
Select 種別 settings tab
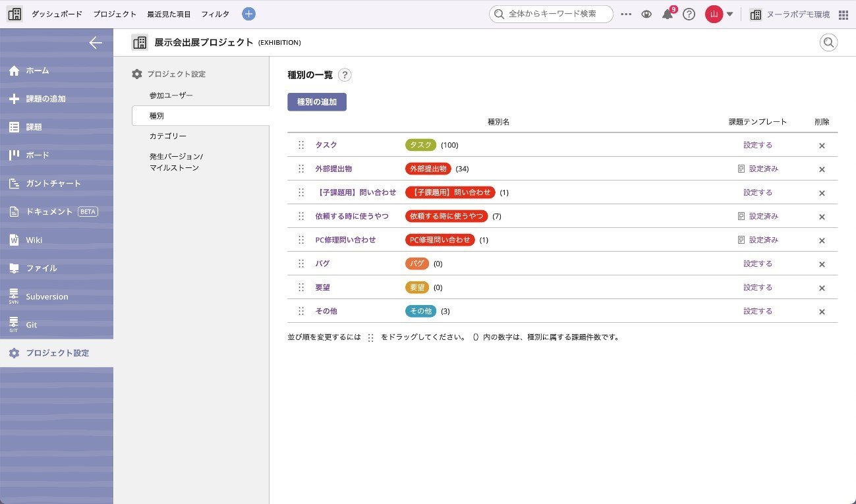tap(200, 115)
